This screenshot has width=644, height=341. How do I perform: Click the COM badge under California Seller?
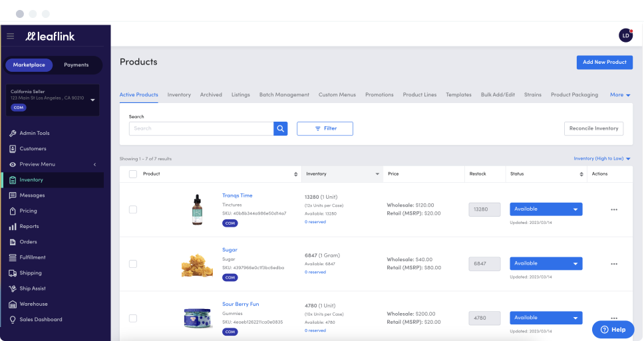tap(19, 108)
